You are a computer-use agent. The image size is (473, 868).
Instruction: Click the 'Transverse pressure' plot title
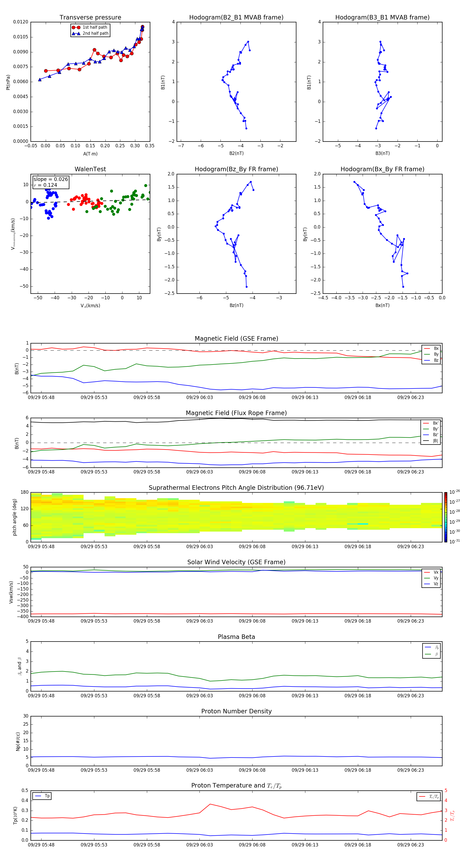(x=90, y=18)
